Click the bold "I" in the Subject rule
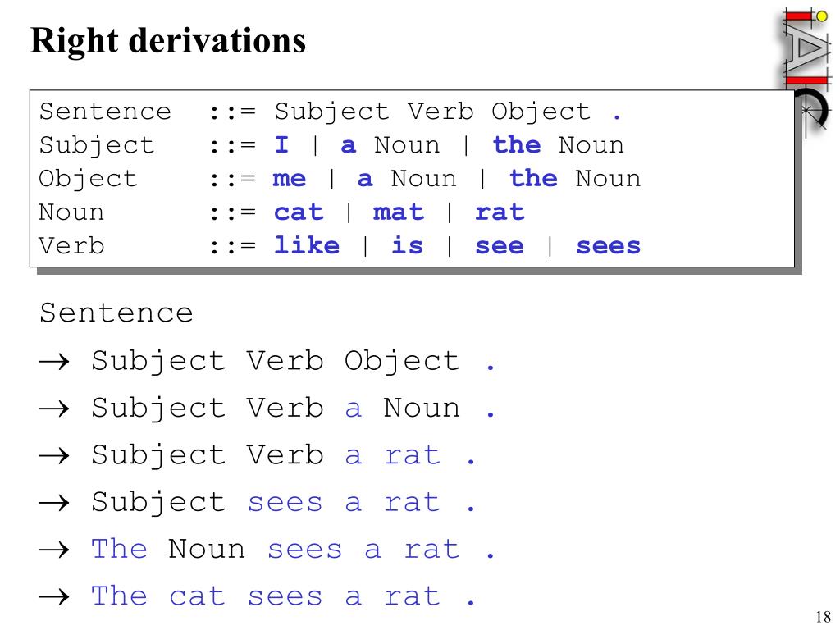 (x=281, y=144)
